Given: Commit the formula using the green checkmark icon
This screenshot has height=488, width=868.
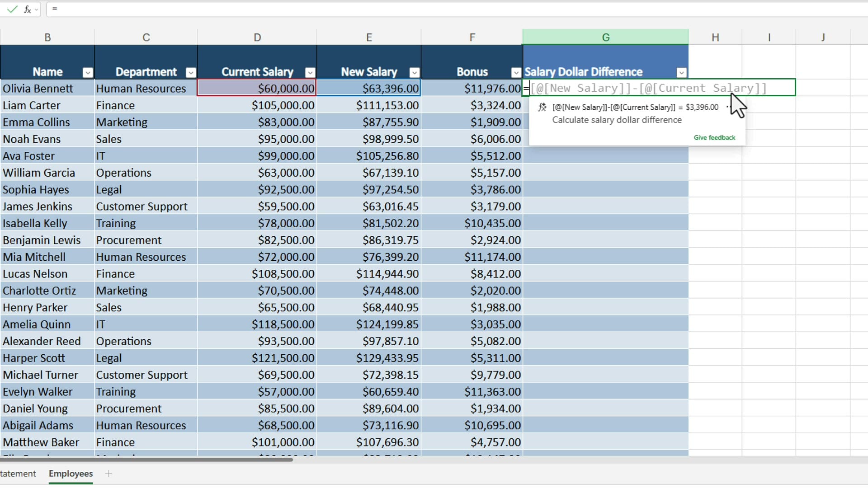Looking at the screenshot, I should click(x=12, y=9).
